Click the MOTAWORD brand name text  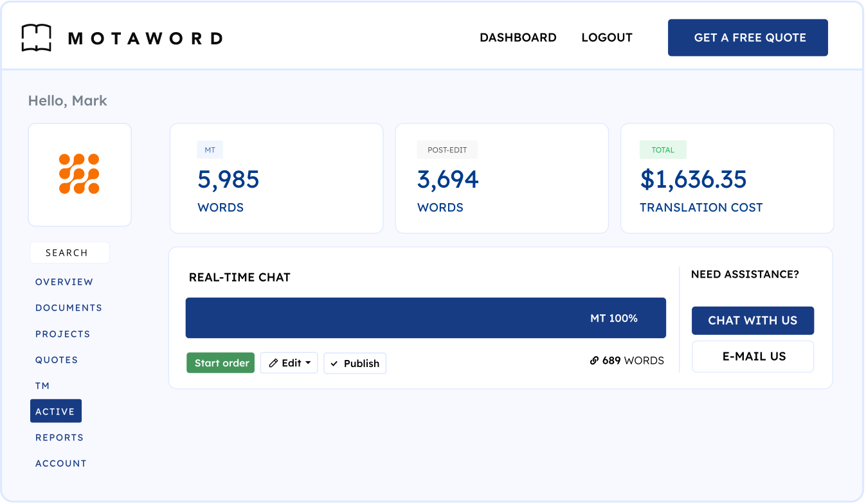click(145, 39)
